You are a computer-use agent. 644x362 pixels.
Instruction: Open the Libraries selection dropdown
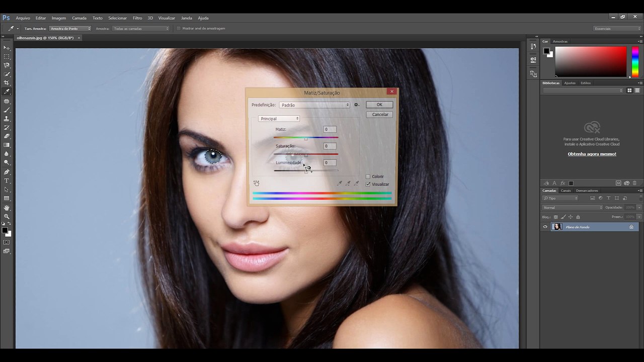(x=583, y=90)
